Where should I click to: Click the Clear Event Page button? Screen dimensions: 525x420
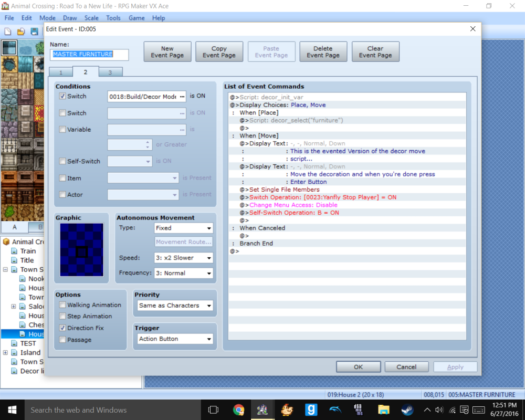coord(375,51)
